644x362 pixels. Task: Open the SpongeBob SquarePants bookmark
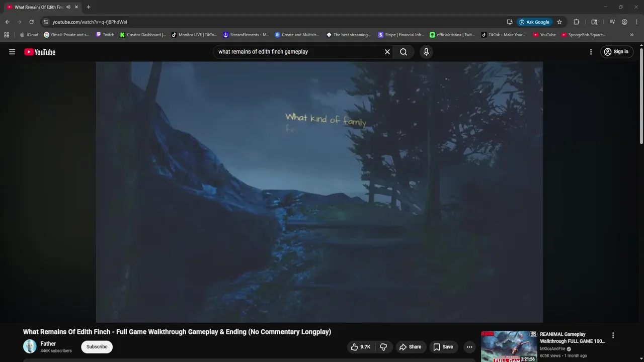tap(584, 35)
